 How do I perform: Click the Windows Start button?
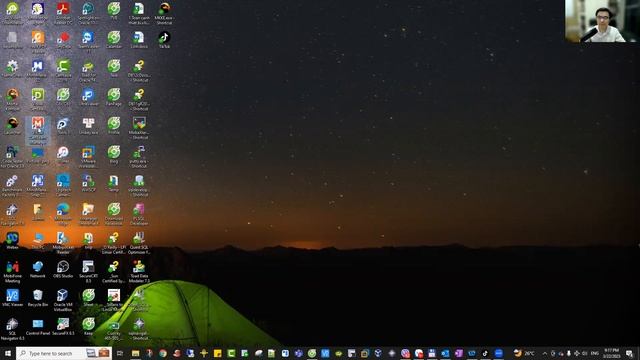pyautogui.click(x=8, y=353)
